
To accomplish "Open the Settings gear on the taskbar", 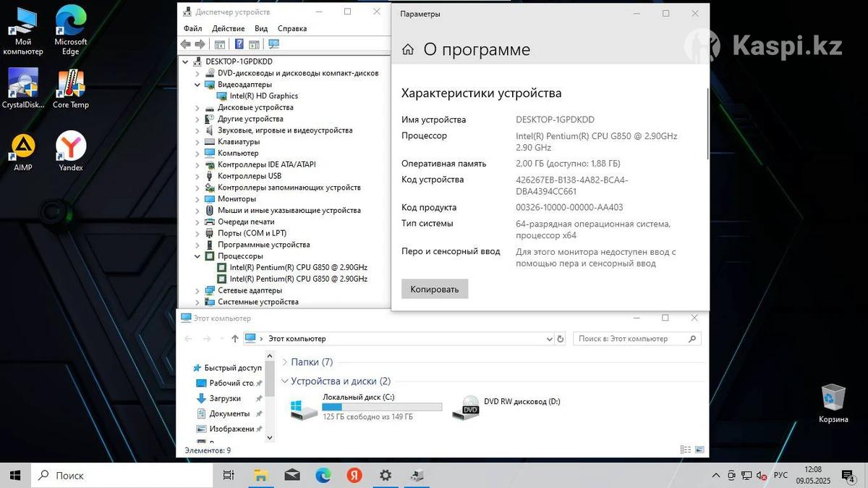I will coord(386,475).
